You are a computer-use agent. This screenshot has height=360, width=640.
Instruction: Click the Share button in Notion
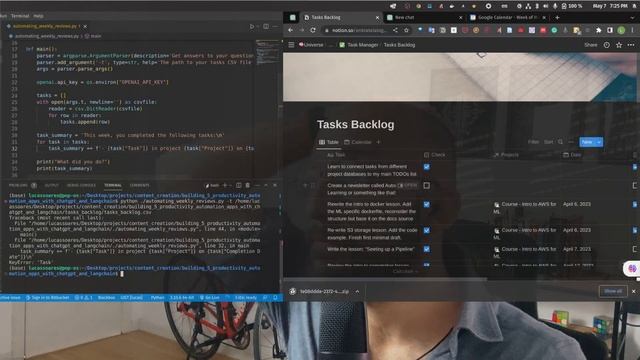pyautogui.click(x=590, y=45)
